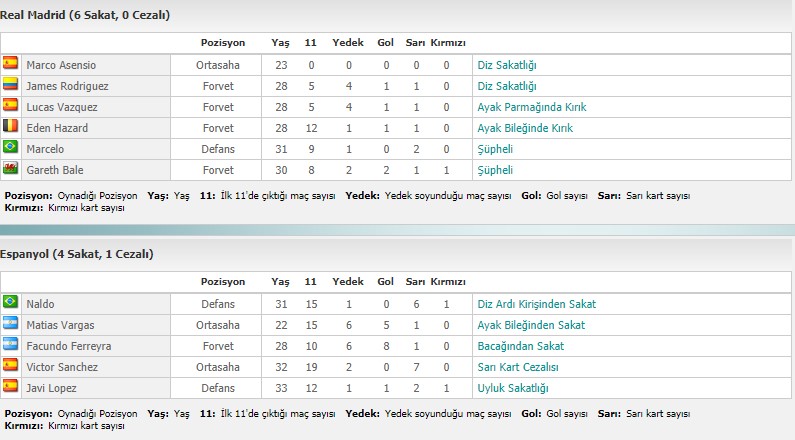The height and width of the screenshot is (440, 795).
Task: Click the Espanyol Kırmızı column header
Action: point(448,282)
